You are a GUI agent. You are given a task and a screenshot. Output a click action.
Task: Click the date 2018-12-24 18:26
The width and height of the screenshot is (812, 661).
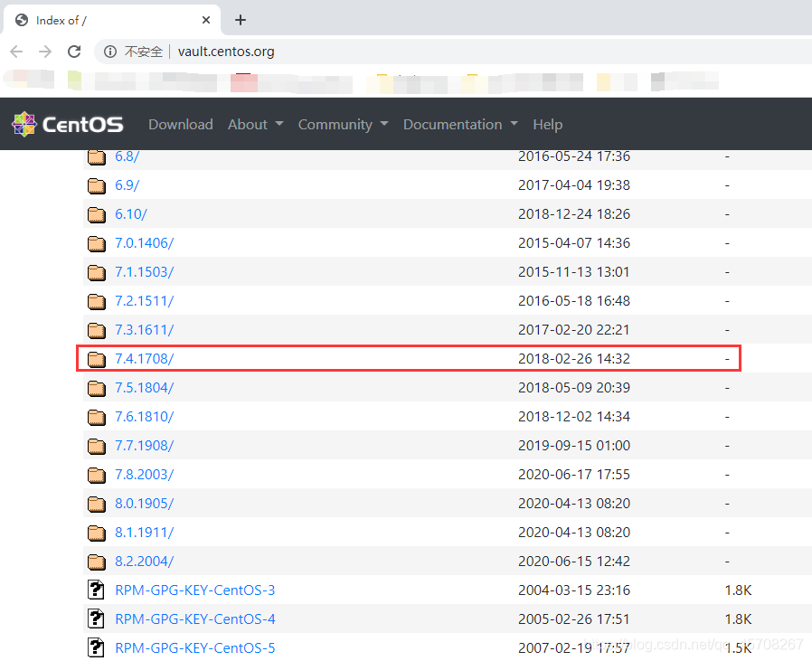coord(574,214)
